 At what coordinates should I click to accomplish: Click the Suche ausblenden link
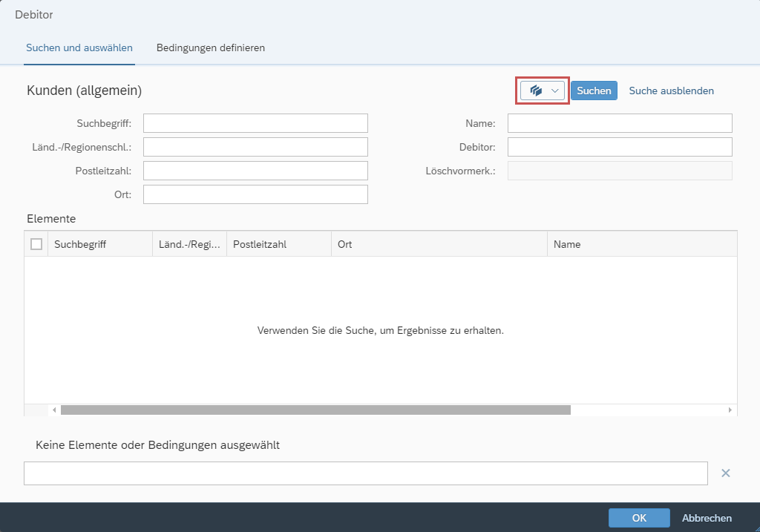pyautogui.click(x=671, y=91)
